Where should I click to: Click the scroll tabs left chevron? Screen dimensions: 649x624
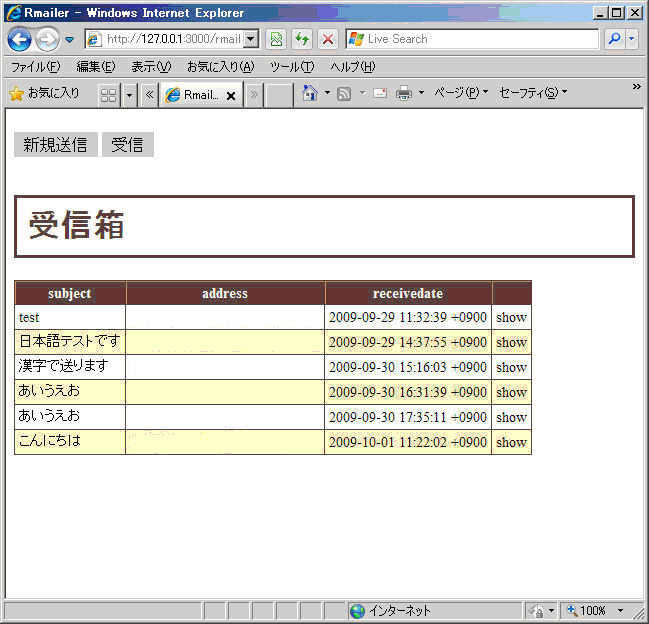(149, 95)
